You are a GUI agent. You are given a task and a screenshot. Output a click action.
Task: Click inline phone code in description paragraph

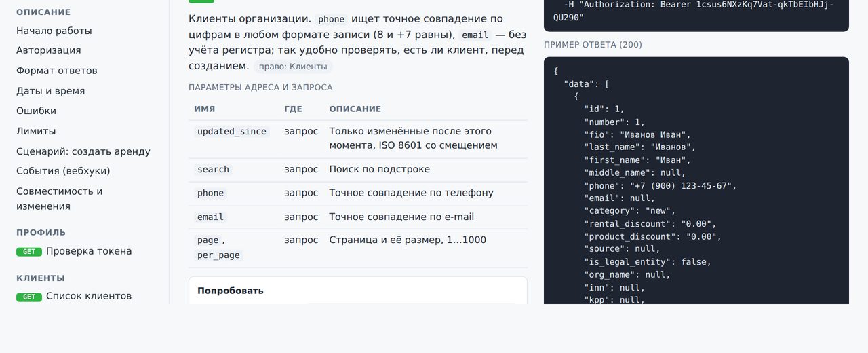(332, 20)
